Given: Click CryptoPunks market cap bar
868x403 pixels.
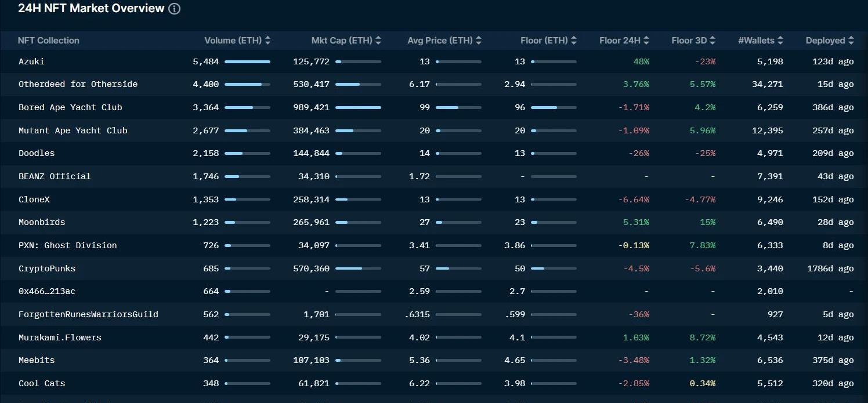Looking at the screenshot, I should pos(358,268).
